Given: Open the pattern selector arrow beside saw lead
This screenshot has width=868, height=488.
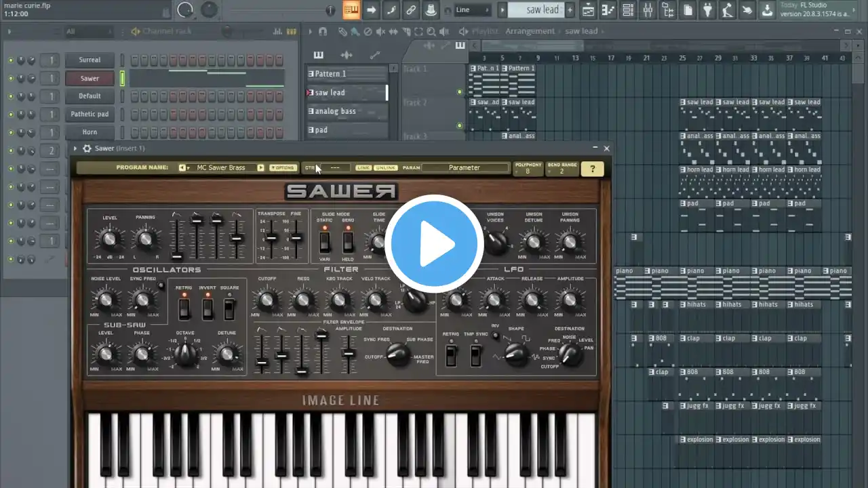Looking at the screenshot, I should pyautogui.click(x=502, y=9).
